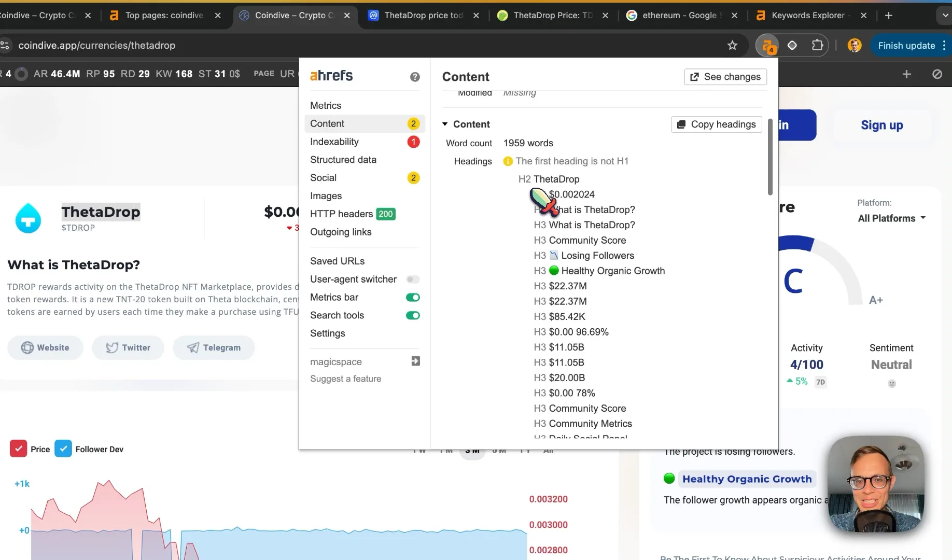Click the browser address bar URL

pyautogui.click(x=97, y=46)
